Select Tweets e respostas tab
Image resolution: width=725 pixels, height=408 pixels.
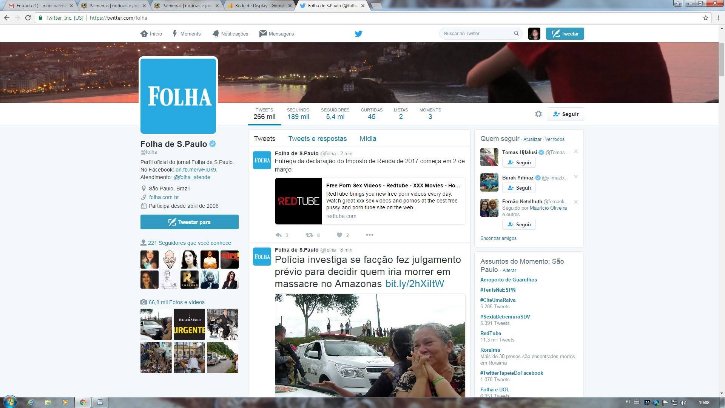(x=317, y=138)
